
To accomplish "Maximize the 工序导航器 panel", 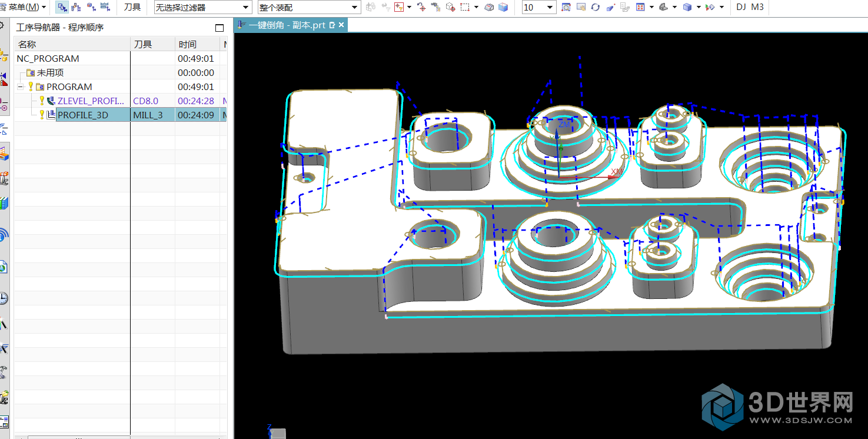I will pyautogui.click(x=220, y=28).
